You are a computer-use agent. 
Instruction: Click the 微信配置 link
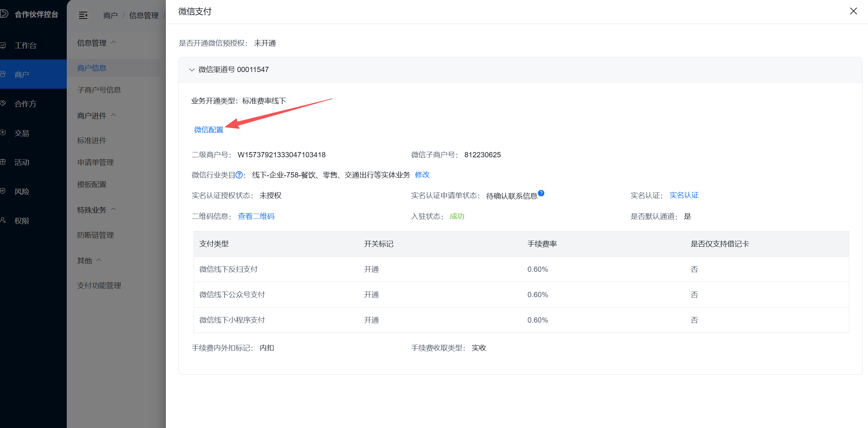[x=209, y=130]
